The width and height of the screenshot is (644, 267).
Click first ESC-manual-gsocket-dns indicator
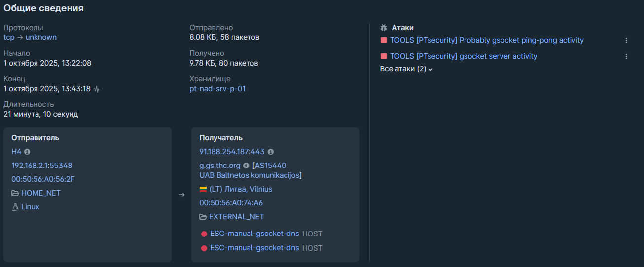[x=254, y=234]
